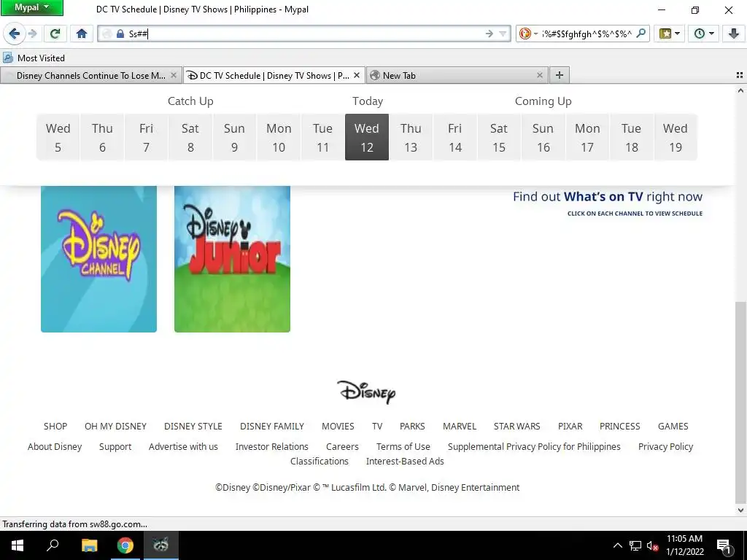The width and height of the screenshot is (747, 560).
Task: Click the page vertical scrollbar thumb
Action: 740,402
